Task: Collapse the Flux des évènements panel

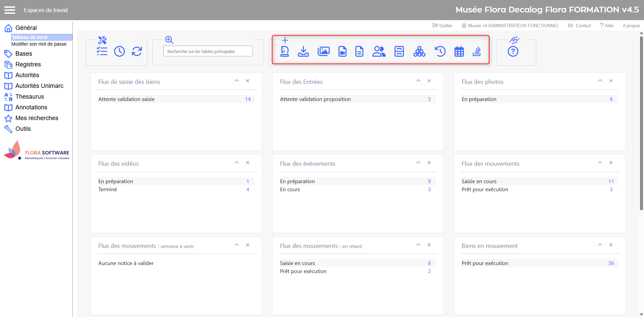Action: tap(418, 163)
